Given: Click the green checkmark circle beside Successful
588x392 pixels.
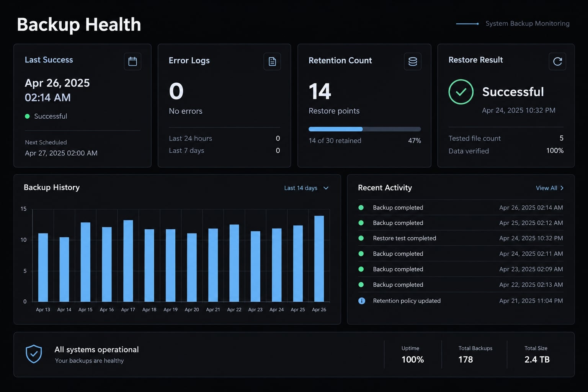Looking at the screenshot, I should click(461, 92).
